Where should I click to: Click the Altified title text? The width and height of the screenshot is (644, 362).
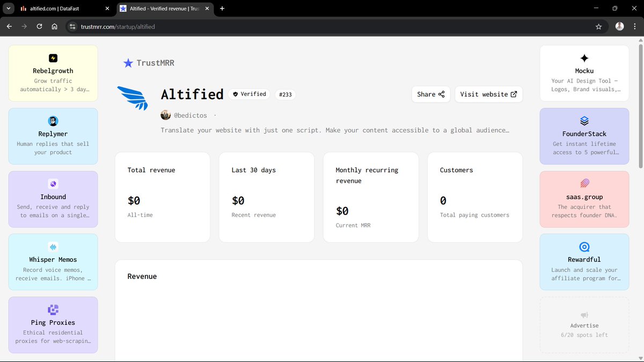(x=192, y=94)
